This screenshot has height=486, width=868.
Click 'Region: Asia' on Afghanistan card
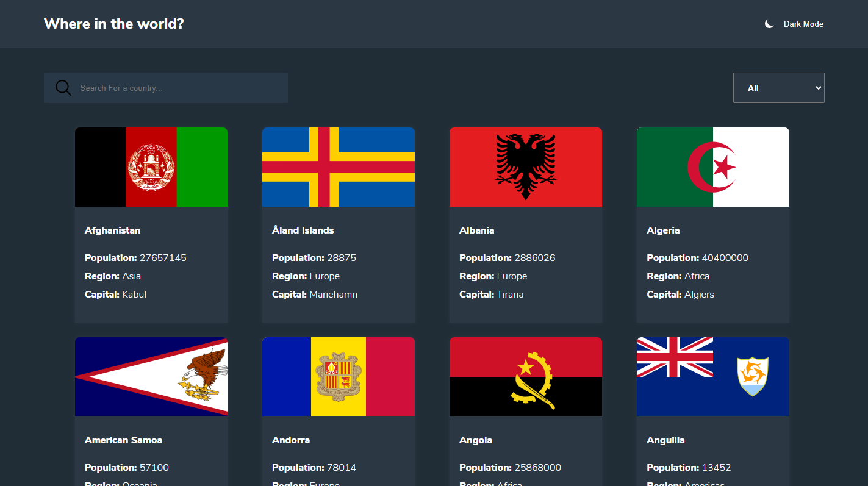click(113, 276)
